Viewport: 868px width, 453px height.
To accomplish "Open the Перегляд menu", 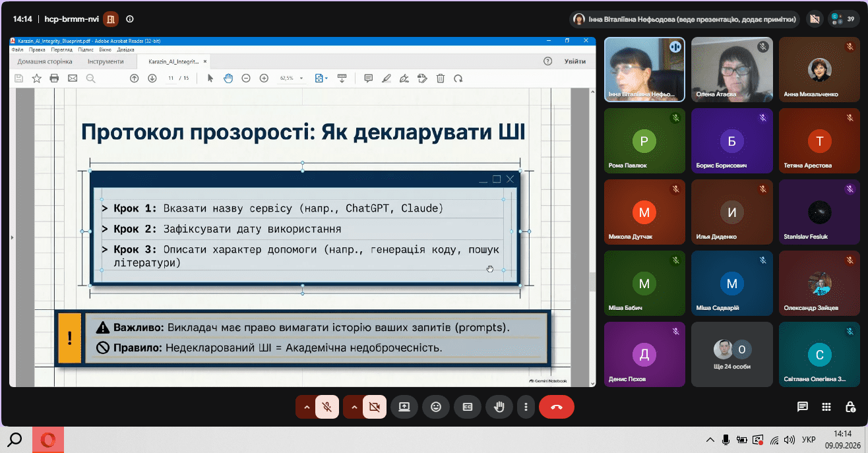I will [x=61, y=49].
